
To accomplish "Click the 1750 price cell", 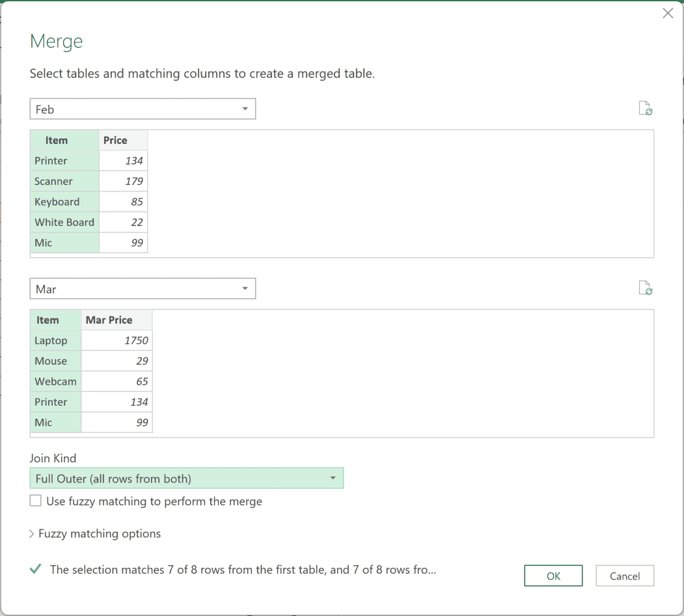I will pyautogui.click(x=117, y=341).
